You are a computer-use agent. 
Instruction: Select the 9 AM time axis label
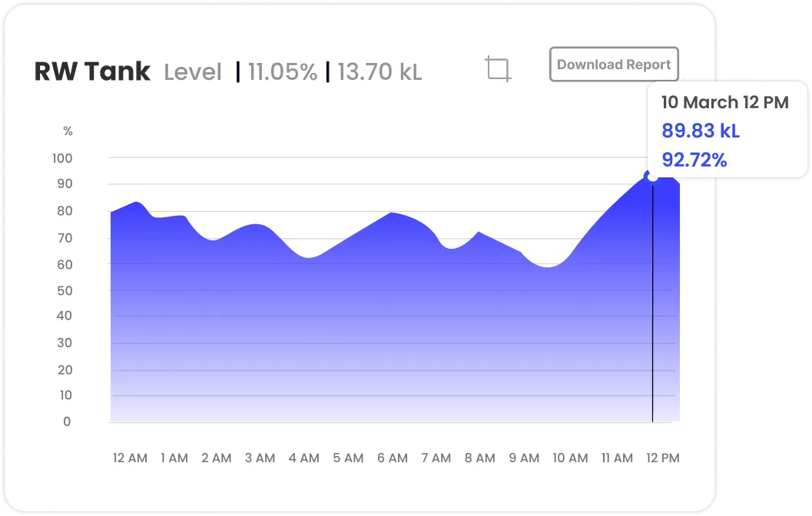(524, 458)
